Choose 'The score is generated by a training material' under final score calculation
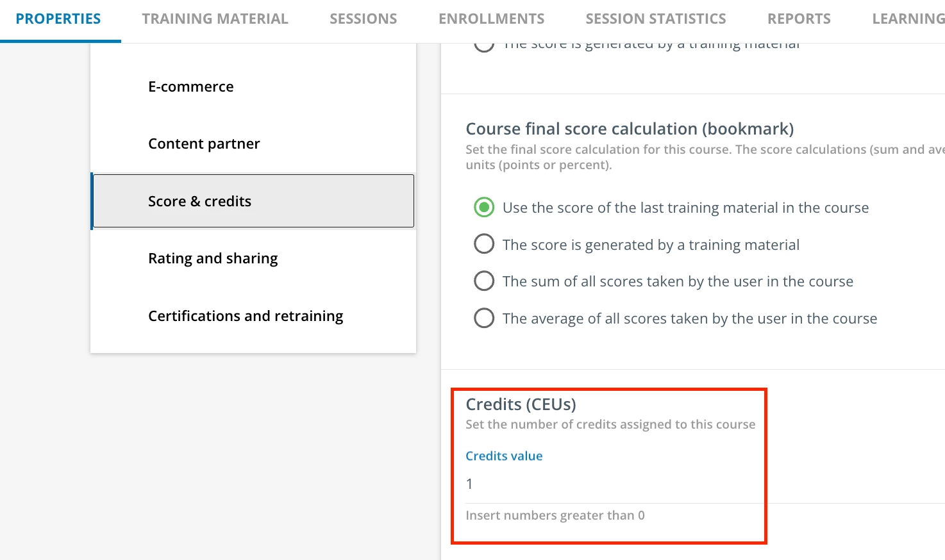 pos(484,244)
